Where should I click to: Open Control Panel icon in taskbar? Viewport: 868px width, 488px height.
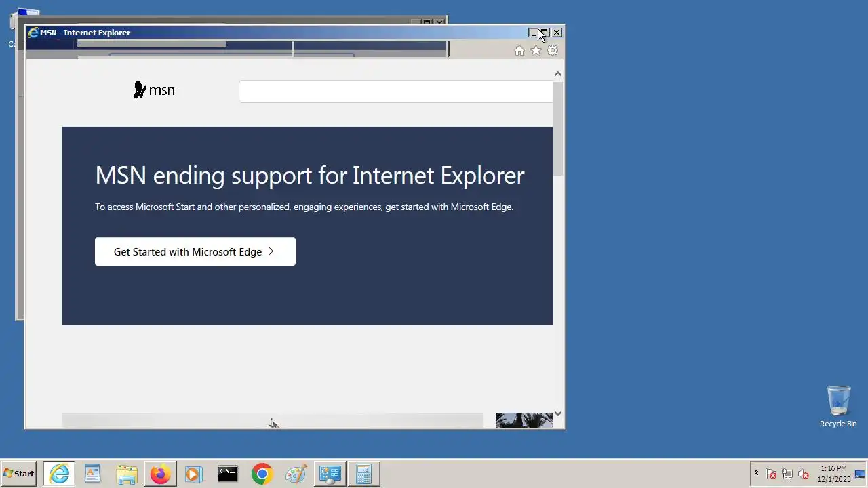330,474
